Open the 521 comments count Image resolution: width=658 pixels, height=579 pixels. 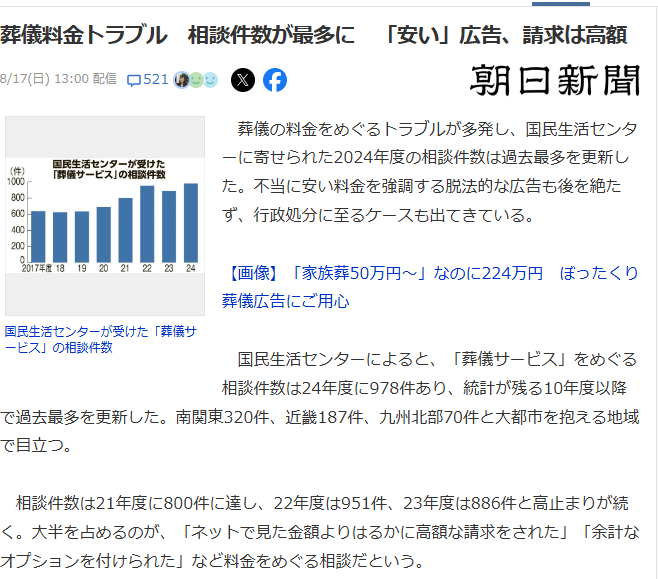[x=156, y=79]
